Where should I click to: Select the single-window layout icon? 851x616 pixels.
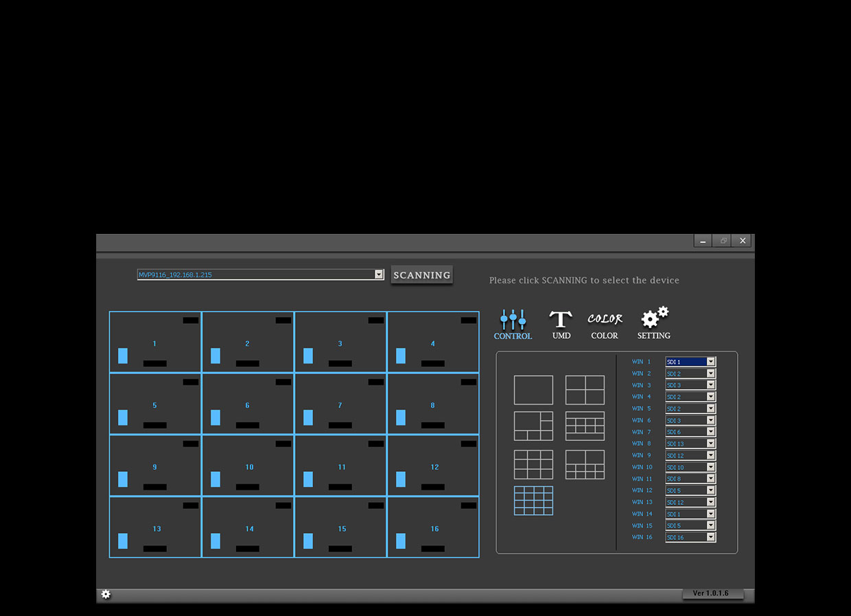533,390
